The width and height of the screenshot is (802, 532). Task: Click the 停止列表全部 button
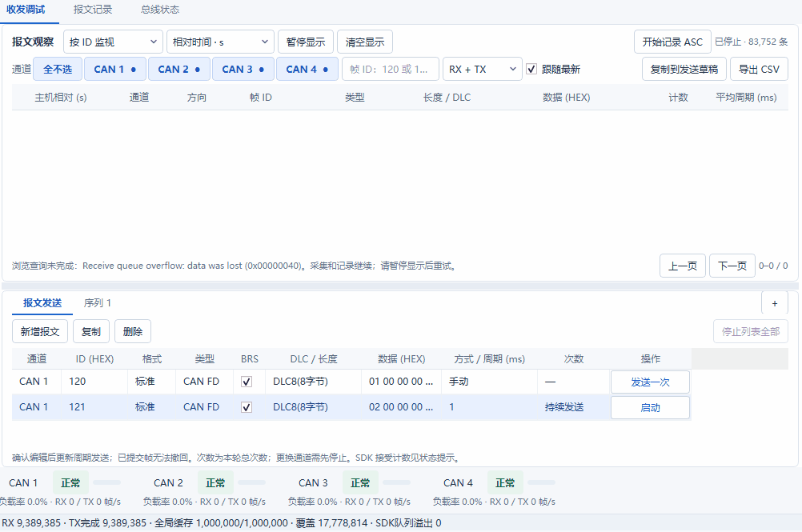coord(750,331)
